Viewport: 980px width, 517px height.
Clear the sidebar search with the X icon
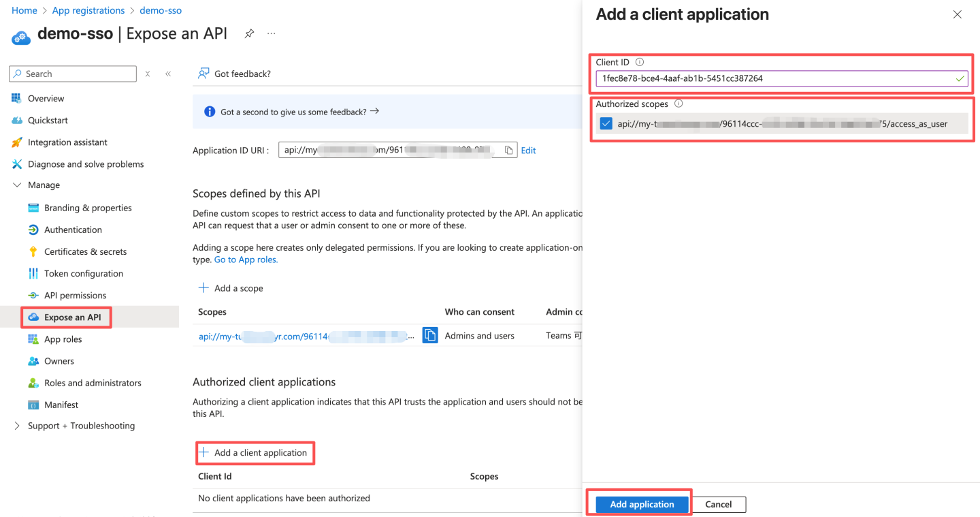click(x=148, y=74)
